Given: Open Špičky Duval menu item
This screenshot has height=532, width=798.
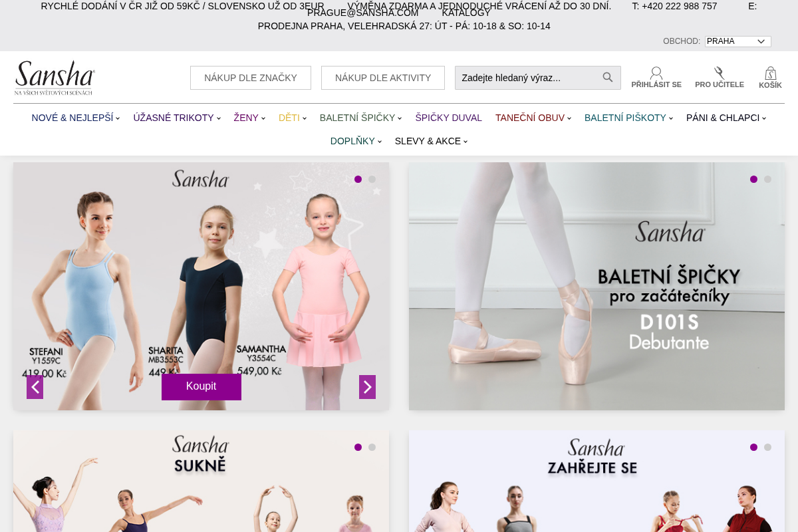Looking at the screenshot, I should (x=448, y=118).
